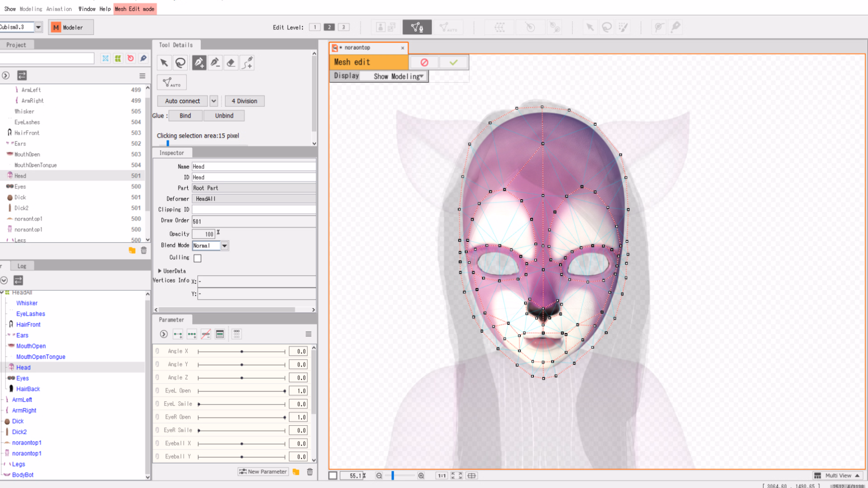Zoom in the canvas with magnifier plus
This screenshot has height=488, width=868.
421,476
